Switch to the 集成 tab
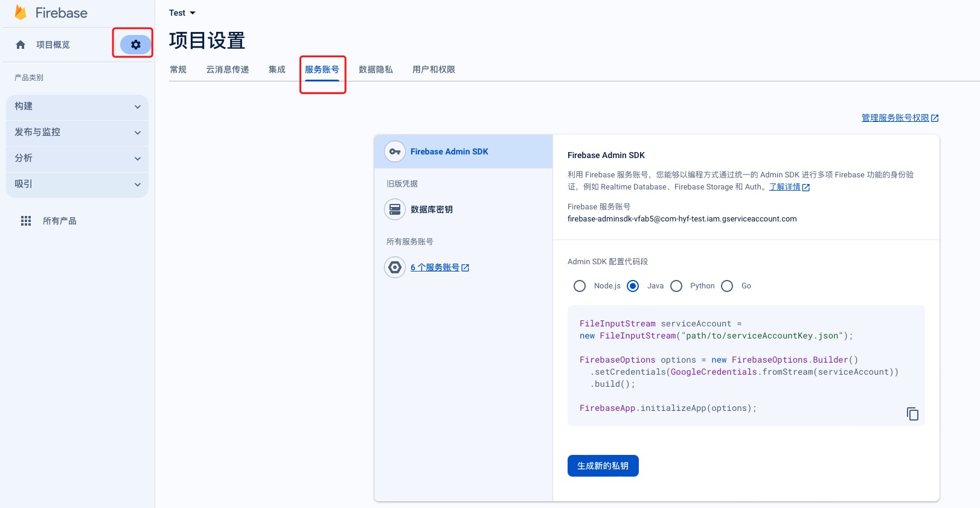This screenshot has width=980, height=508. [277, 69]
